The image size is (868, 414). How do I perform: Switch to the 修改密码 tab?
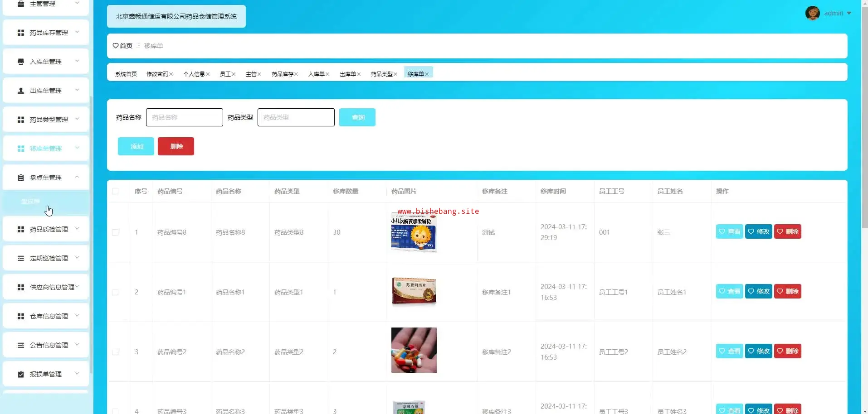157,74
